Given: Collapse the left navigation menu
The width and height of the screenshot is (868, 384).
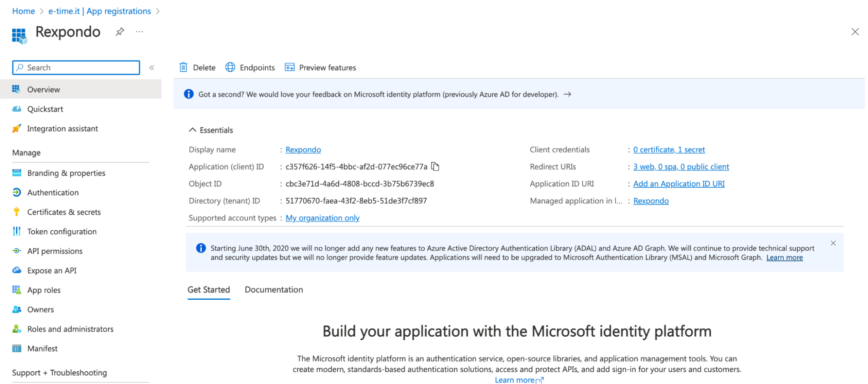Looking at the screenshot, I should [152, 67].
